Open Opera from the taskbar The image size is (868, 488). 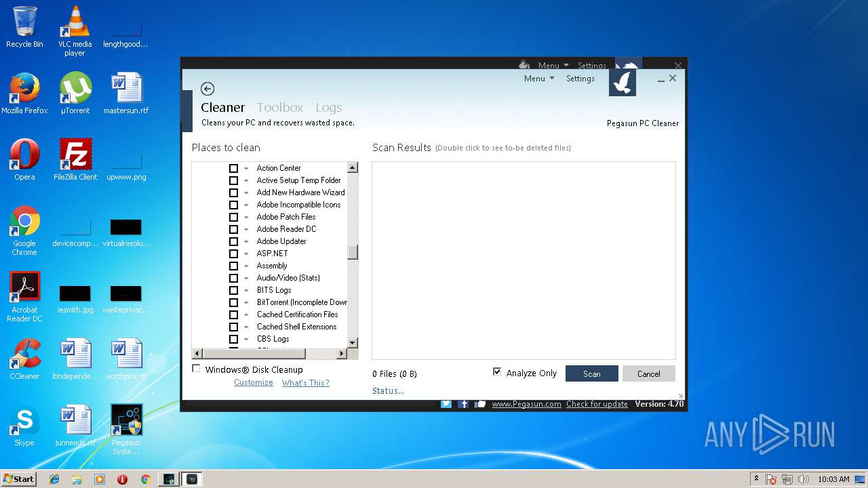point(122,479)
